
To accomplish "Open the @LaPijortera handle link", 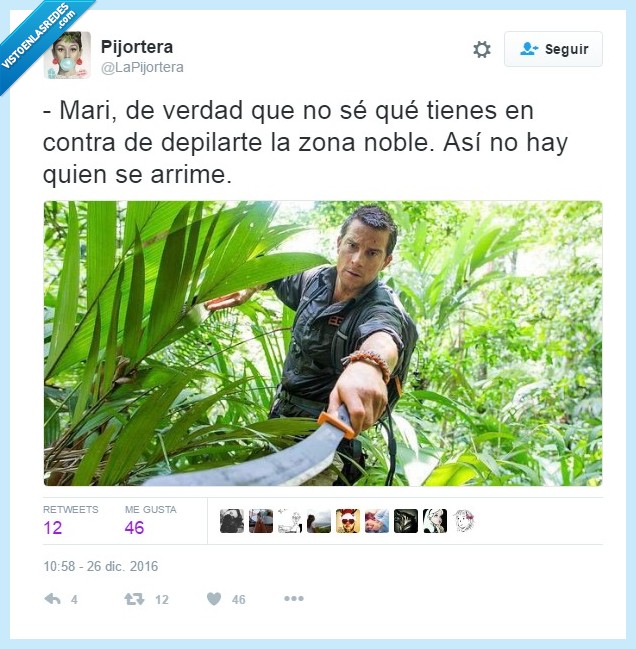I will point(142,67).
